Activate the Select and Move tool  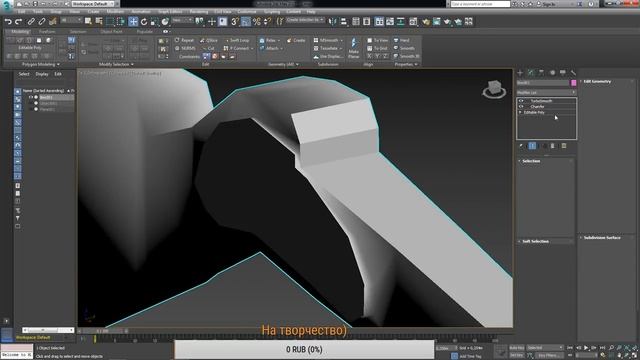click(x=133, y=22)
